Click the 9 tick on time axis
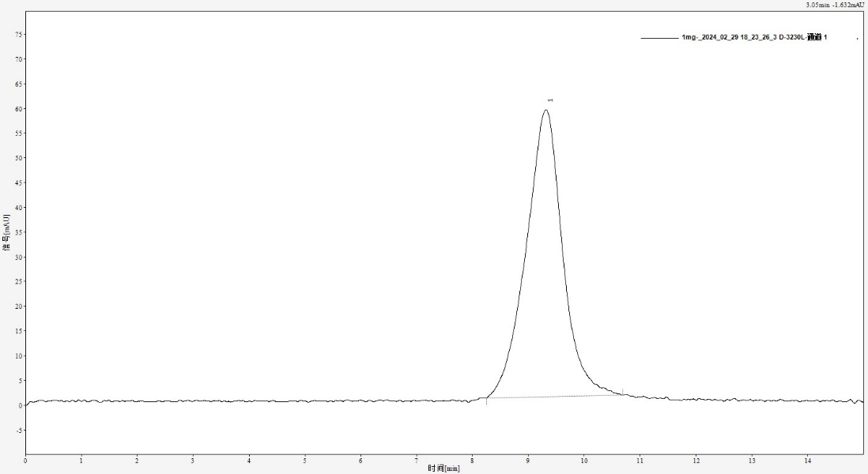 [x=528, y=460]
